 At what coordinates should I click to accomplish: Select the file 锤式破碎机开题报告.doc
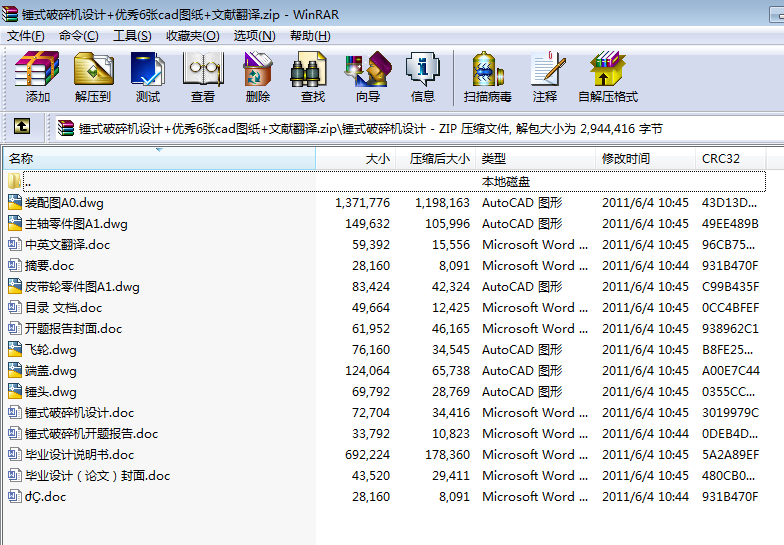(92, 434)
